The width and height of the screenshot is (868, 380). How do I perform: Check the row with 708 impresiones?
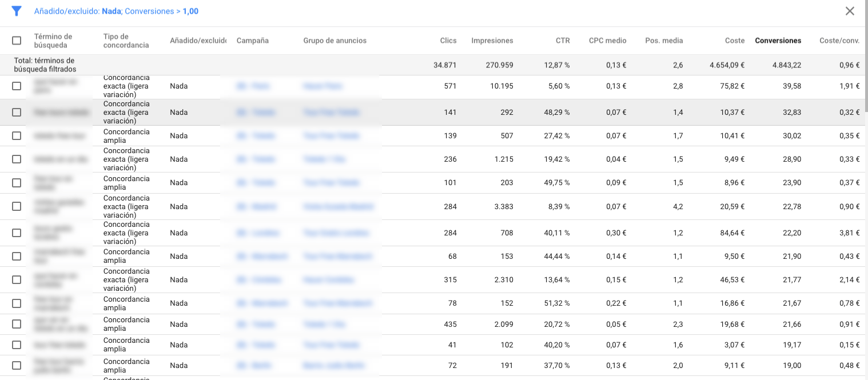[17, 233]
